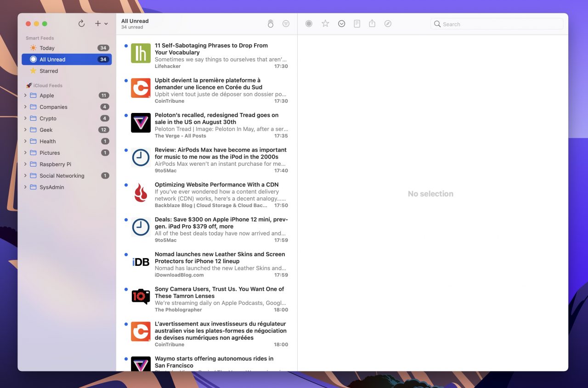Click the Lifehacker feed icon

tap(141, 53)
